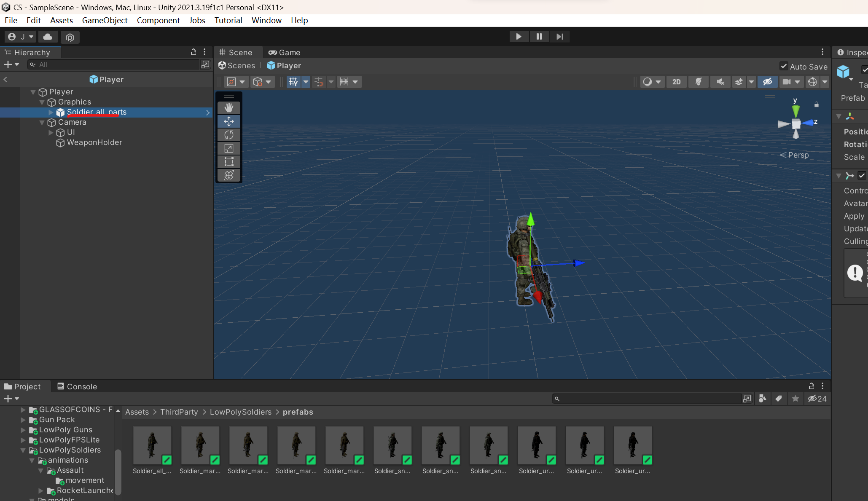Screen dimensions: 868x501
Task: Toggle scene visibility hidden objects
Action: pyautogui.click(x=767, y=82)
